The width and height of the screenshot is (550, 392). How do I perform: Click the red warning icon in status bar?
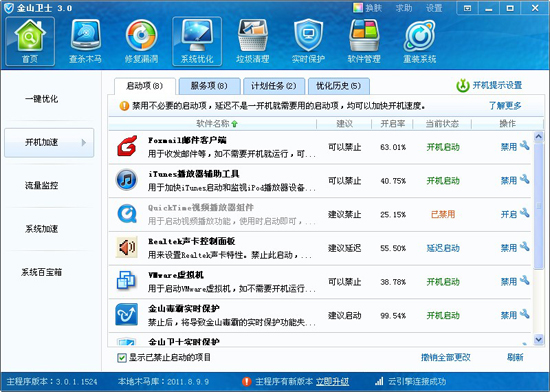coord(247,381)
